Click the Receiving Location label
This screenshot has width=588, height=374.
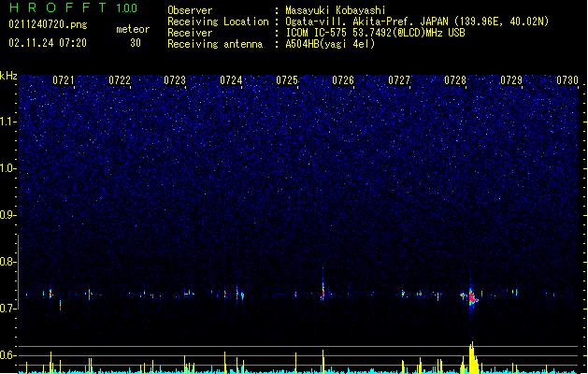tap(218, 22)
